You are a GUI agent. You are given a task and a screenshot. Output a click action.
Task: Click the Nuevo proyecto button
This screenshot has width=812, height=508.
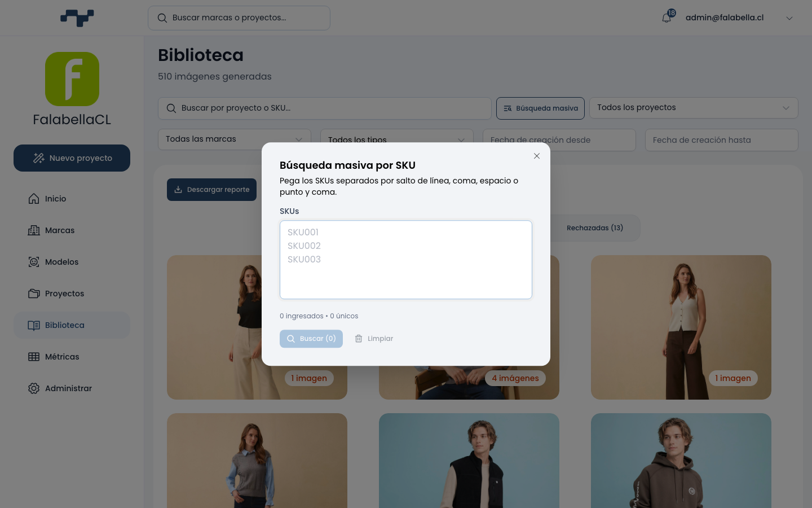pyautogui.click(x=72, y=158)
